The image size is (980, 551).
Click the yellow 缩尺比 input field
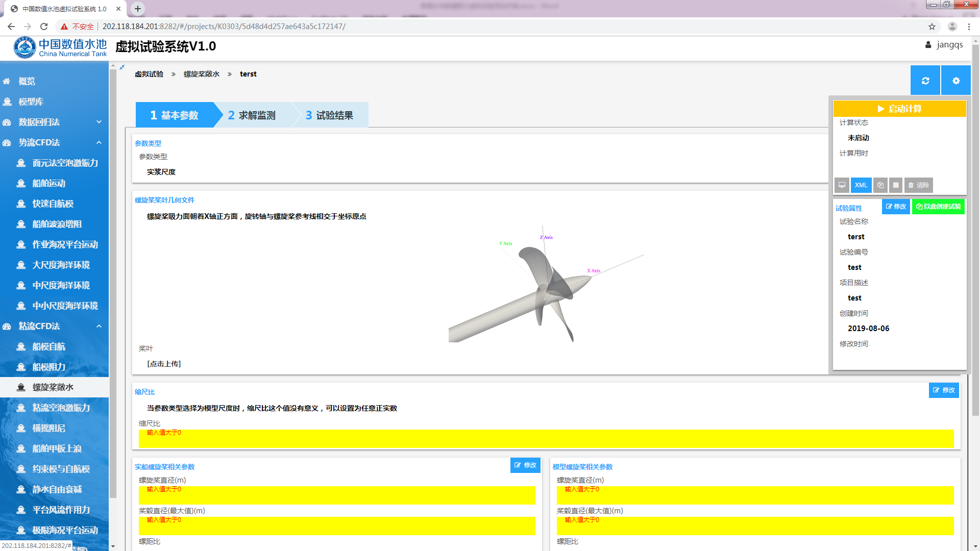pos(546,439)
